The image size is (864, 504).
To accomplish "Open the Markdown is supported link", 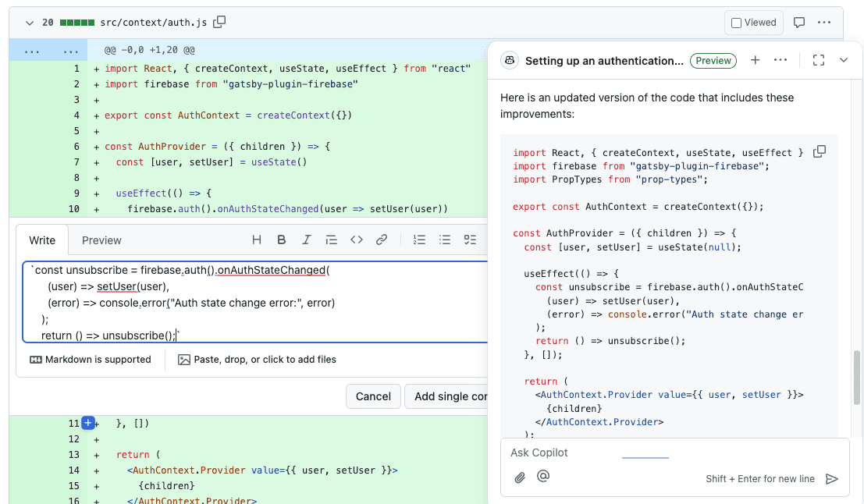I will click(91, 360).
